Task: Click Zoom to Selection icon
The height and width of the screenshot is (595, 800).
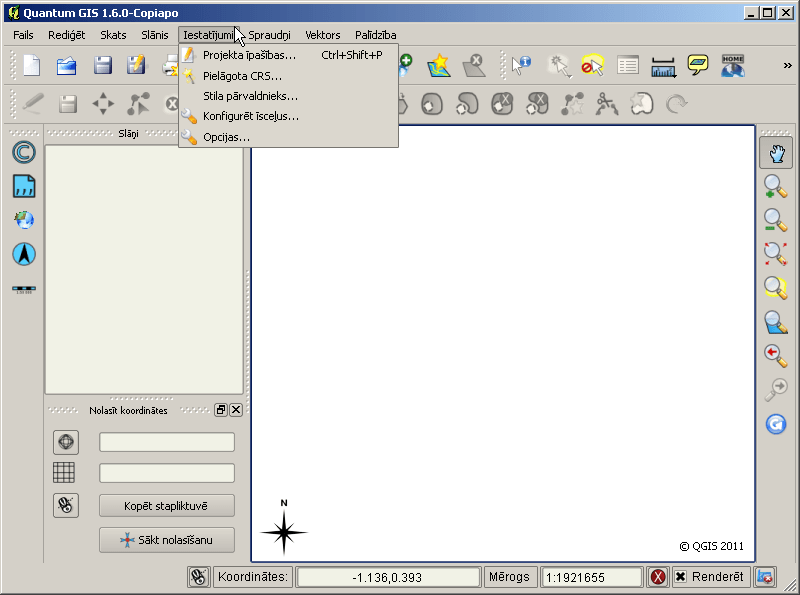Action: coord(776,288)
